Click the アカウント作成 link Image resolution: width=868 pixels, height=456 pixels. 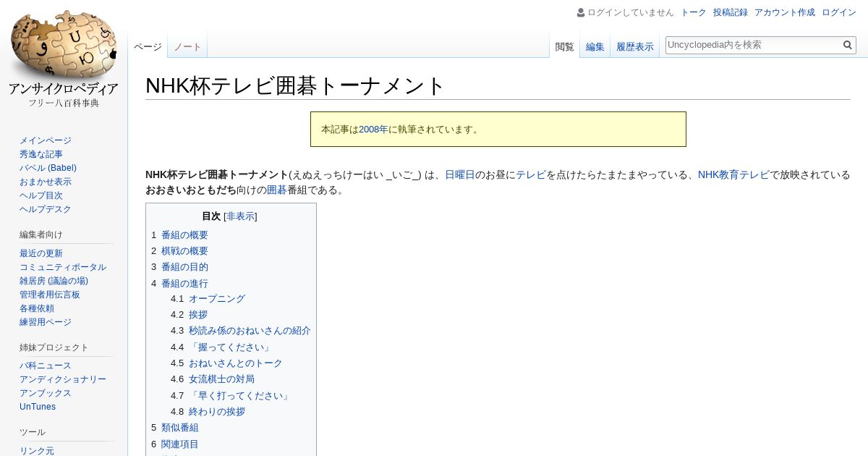point(785,12)
